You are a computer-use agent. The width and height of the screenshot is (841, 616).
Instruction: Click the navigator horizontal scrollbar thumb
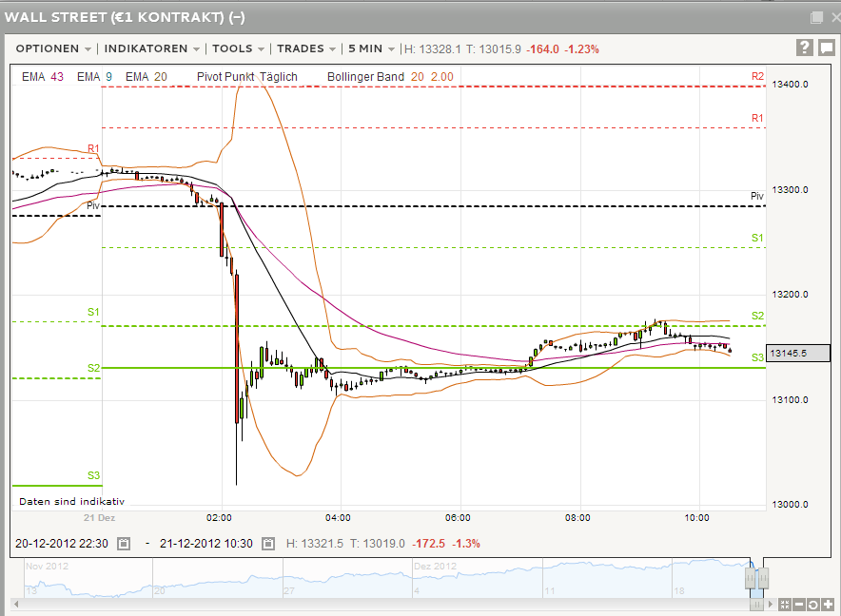click(756, 605)
